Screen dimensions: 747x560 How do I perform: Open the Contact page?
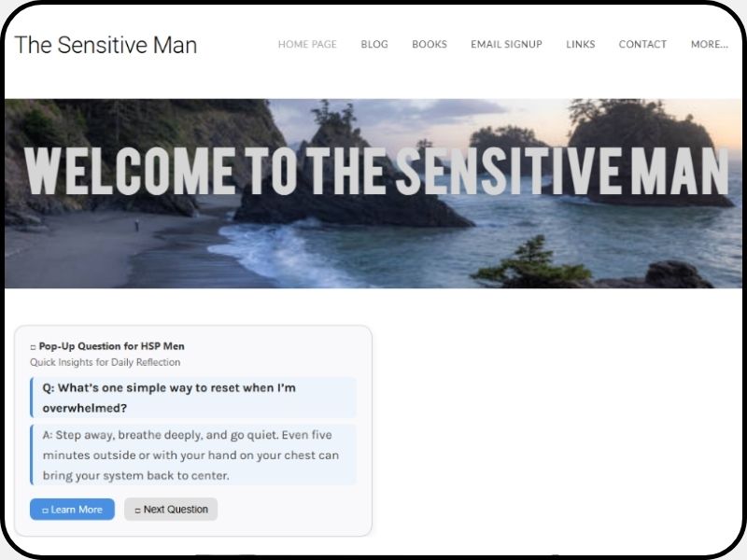642,44
